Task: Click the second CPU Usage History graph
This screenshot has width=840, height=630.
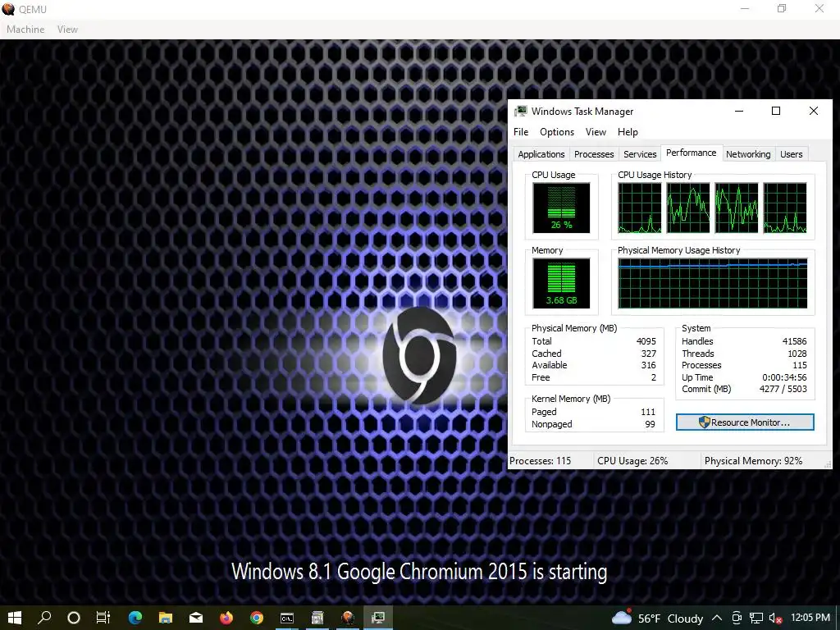Action: click(688, 208)
